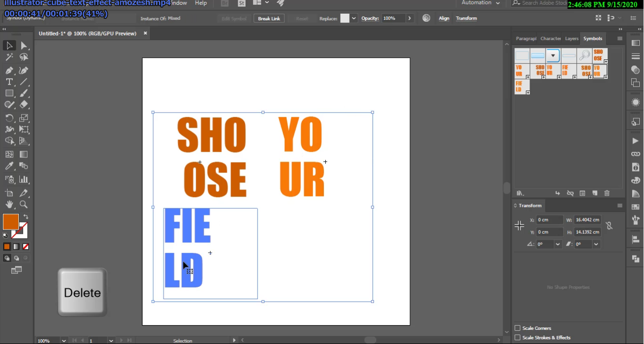
Task: Choose the Shaper tool
Action: [9, 105]
